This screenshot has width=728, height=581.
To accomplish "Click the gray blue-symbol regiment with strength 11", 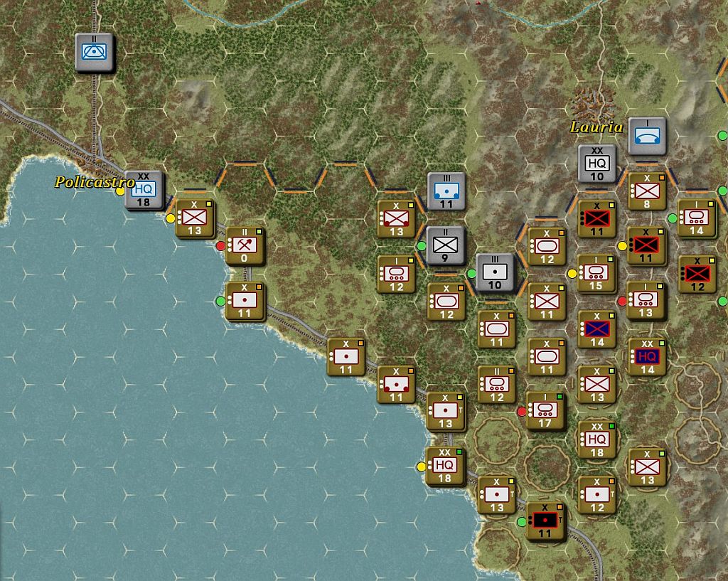I will click(x=446, y=191).
